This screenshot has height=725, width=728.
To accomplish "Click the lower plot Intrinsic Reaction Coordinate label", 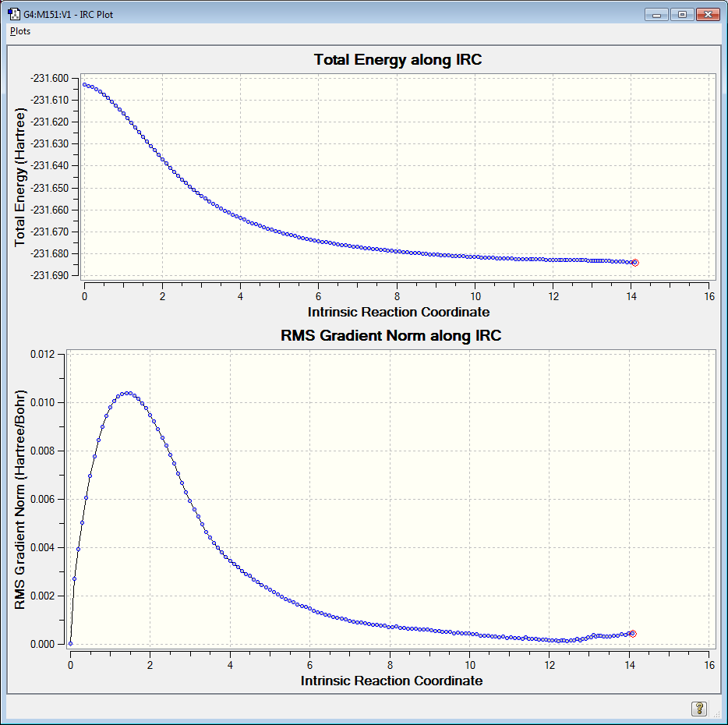I will click(x=391, y=681).
